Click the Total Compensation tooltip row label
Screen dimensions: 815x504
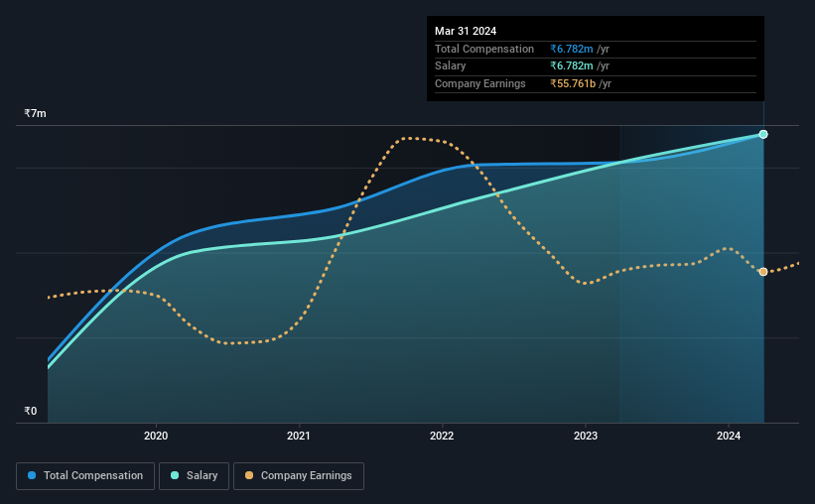pos(484,49)
